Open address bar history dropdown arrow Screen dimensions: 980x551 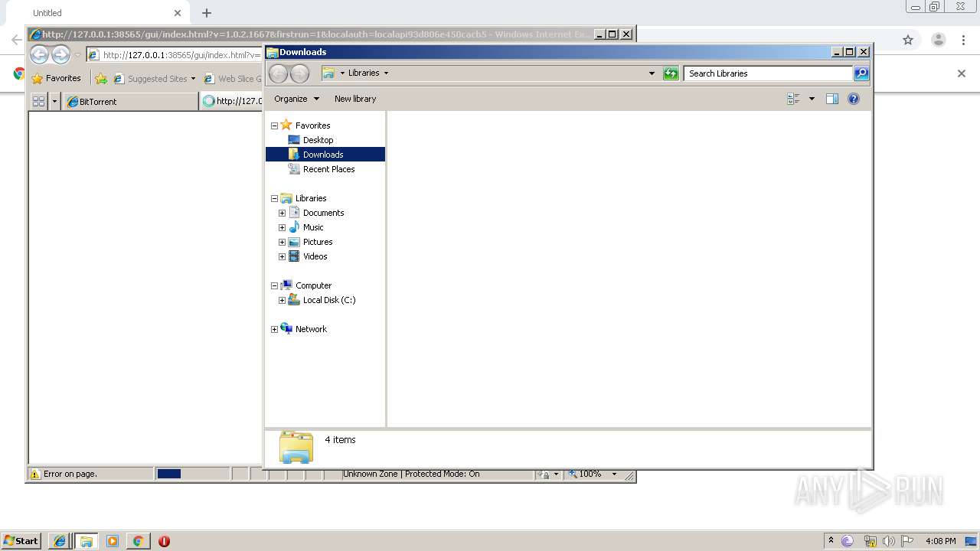point(652,73)
